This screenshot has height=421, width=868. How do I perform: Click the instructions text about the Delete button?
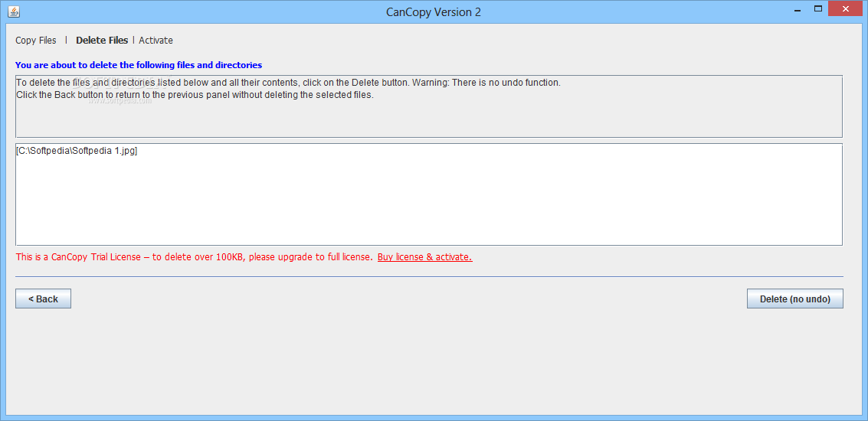[288, 83]
